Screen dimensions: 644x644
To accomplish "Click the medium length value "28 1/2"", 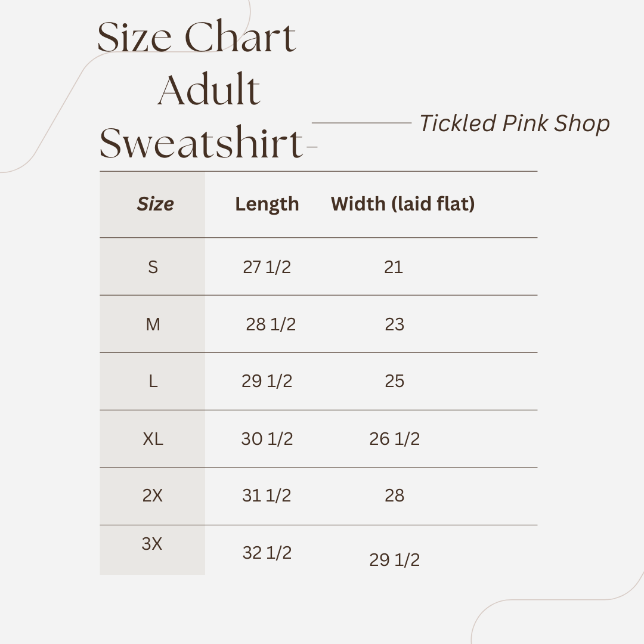I will [271, 324].
